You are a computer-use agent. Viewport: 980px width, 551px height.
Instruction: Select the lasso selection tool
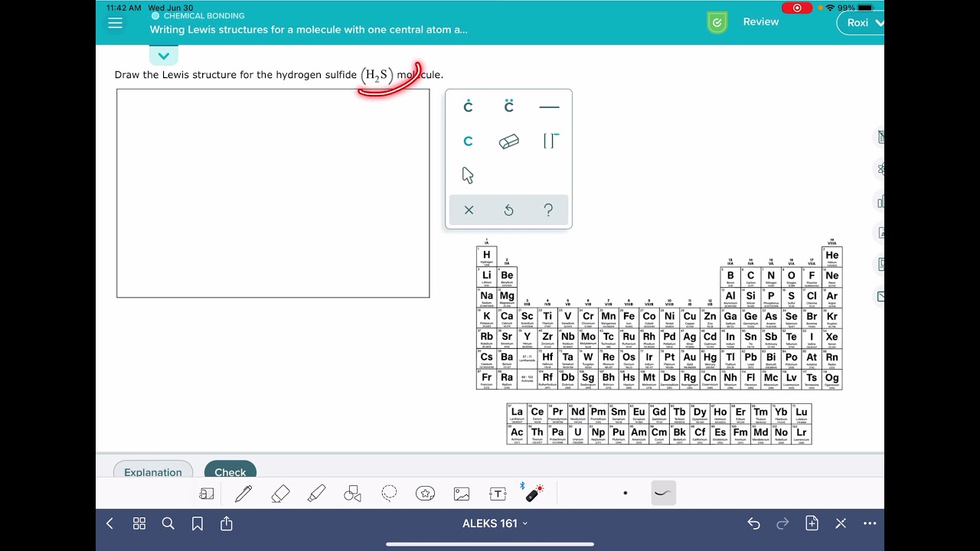tap(389, 494)
